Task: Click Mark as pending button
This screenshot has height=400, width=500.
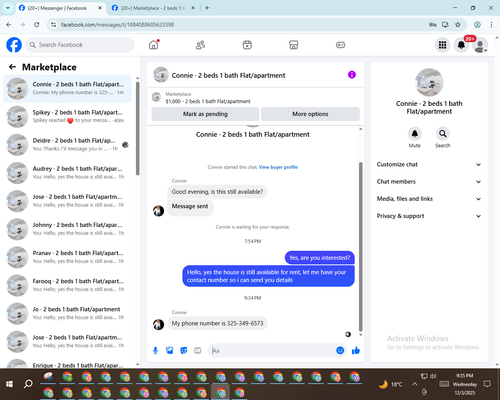Action: click(205, 114)
